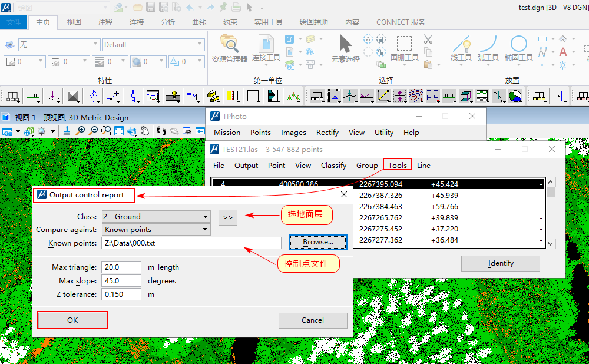Open the color dropdown showing 0 in ribbon
The image size is (589, 364).
tap(25, 62)
